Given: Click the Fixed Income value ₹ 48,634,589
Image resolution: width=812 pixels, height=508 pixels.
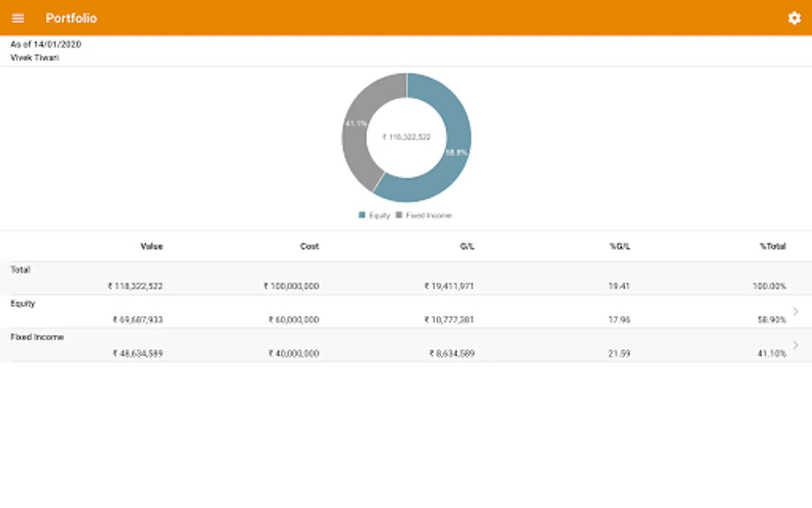Looking at the screenshot, I should click(138, 353).
